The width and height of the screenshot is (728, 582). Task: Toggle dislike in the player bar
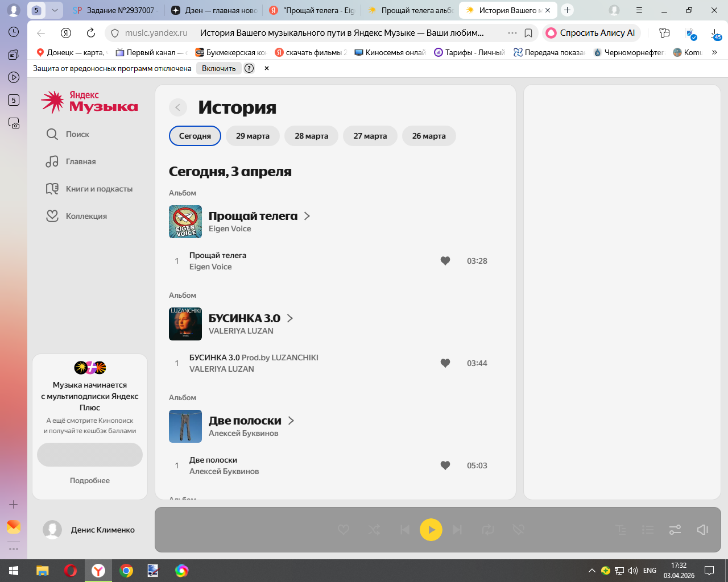click(518, 530)
